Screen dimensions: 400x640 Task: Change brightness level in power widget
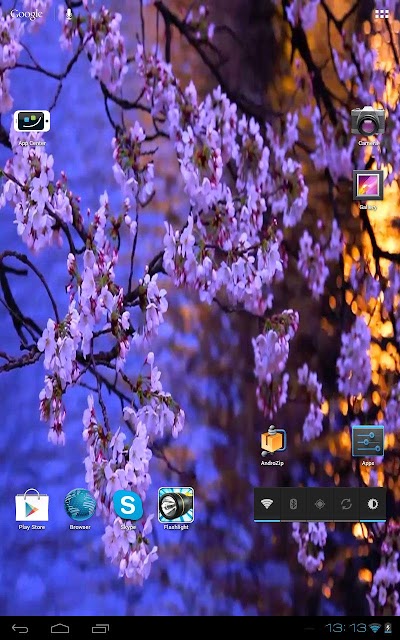click(373, 504)
